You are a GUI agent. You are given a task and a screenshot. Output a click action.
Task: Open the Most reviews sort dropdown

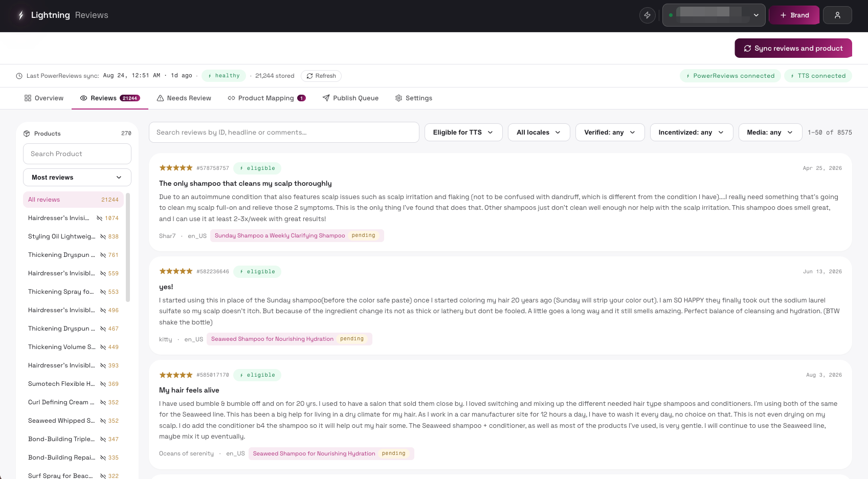pyautogui.click(x=77, y=178)
